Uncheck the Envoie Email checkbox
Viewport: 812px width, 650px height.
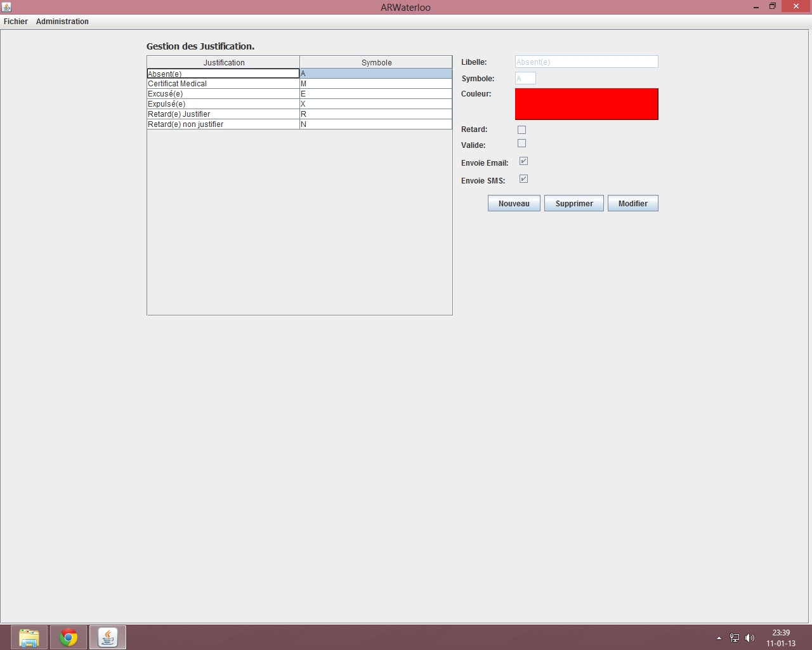pos(523,161)
